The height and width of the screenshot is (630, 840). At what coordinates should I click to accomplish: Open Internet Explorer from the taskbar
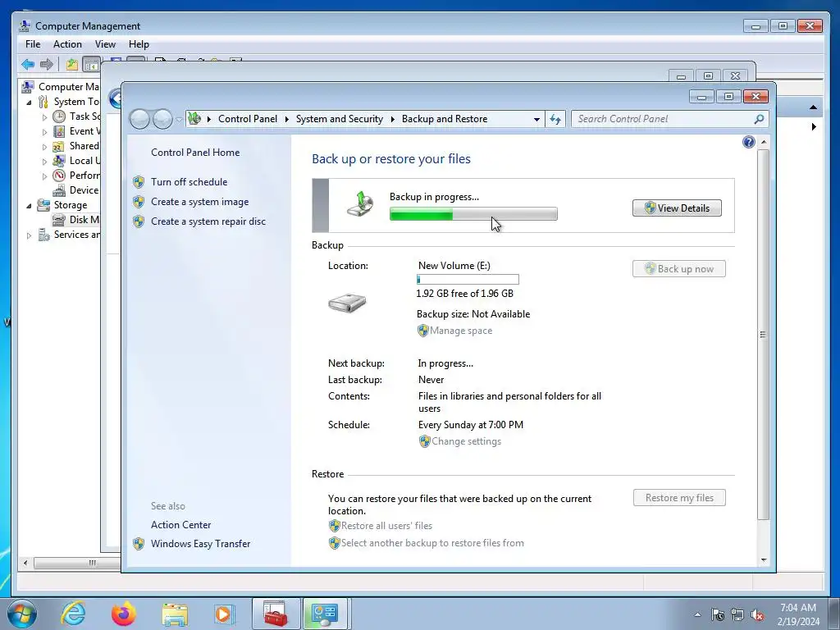pos(73,614)
